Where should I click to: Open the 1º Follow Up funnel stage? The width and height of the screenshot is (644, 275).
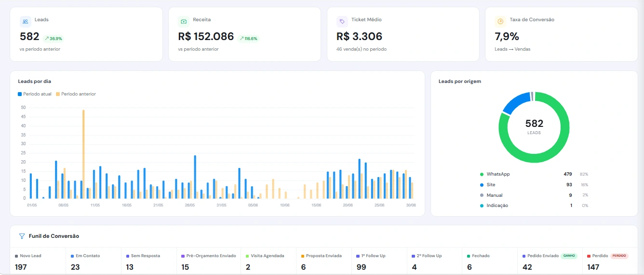379,261
